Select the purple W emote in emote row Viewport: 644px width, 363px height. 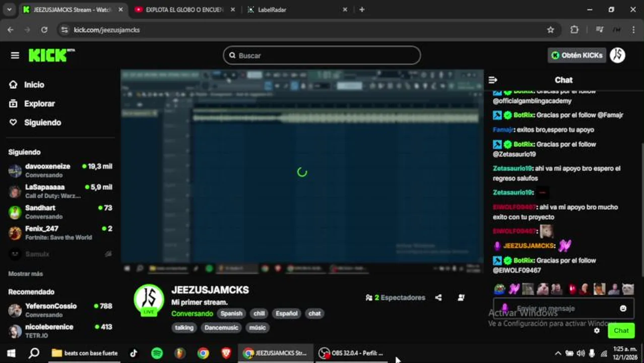click(513, 289)
